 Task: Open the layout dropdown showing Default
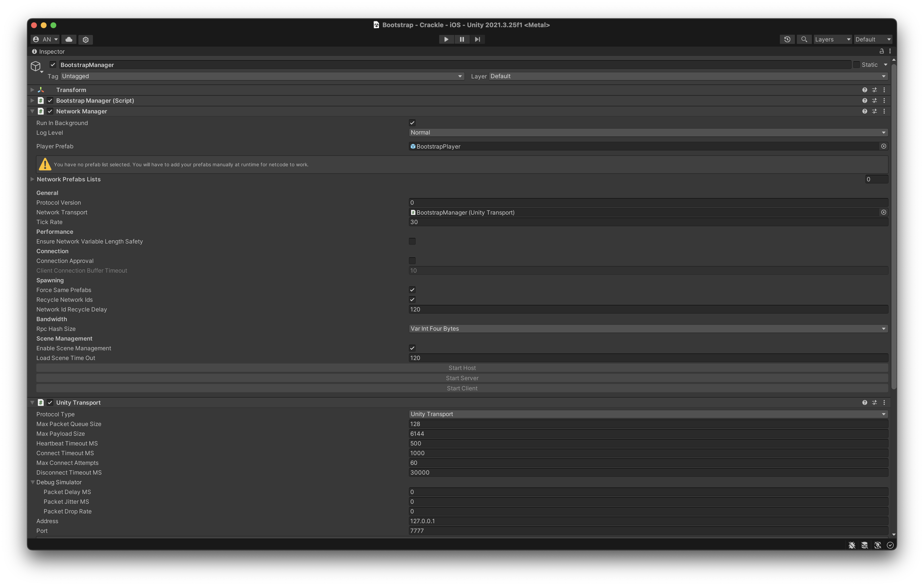(x=872, y=39)
